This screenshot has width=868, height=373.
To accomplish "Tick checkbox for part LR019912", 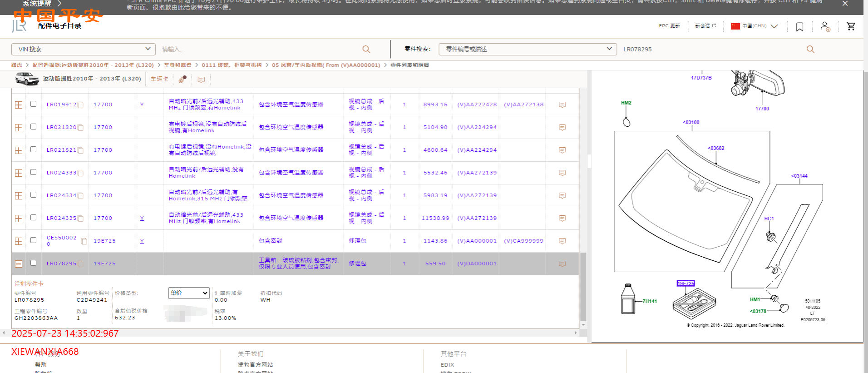I will (33, 104).
